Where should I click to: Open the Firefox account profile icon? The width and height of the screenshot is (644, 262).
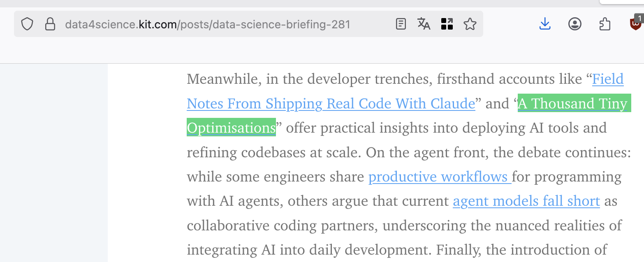point(575,24)
